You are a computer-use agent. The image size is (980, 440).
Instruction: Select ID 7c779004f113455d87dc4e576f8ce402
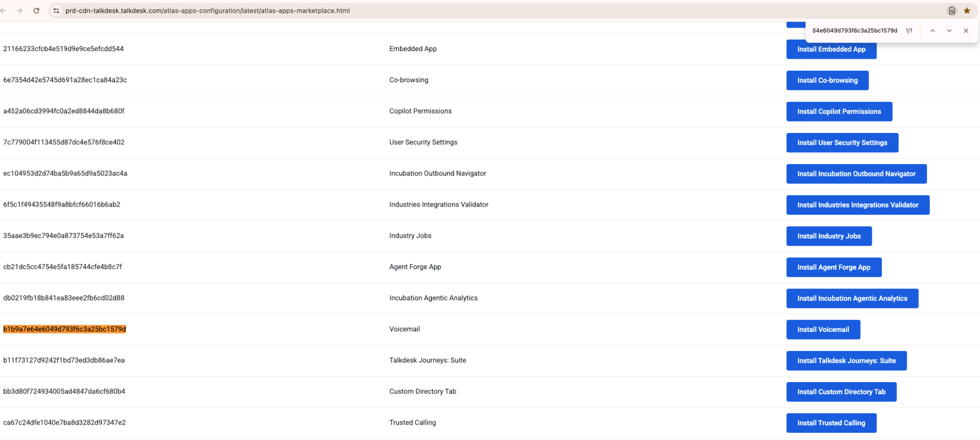[x=64, y=142]
